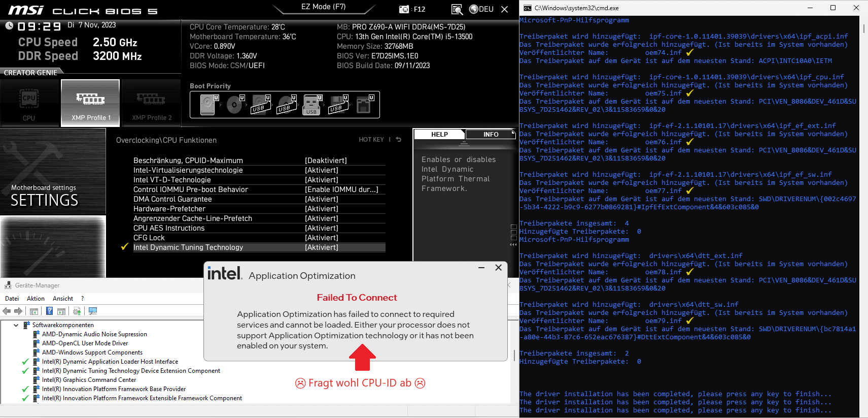The image size is (868, 418).
Task: Click update driver icon in Geräte-Manager
Action: (77, 311)
